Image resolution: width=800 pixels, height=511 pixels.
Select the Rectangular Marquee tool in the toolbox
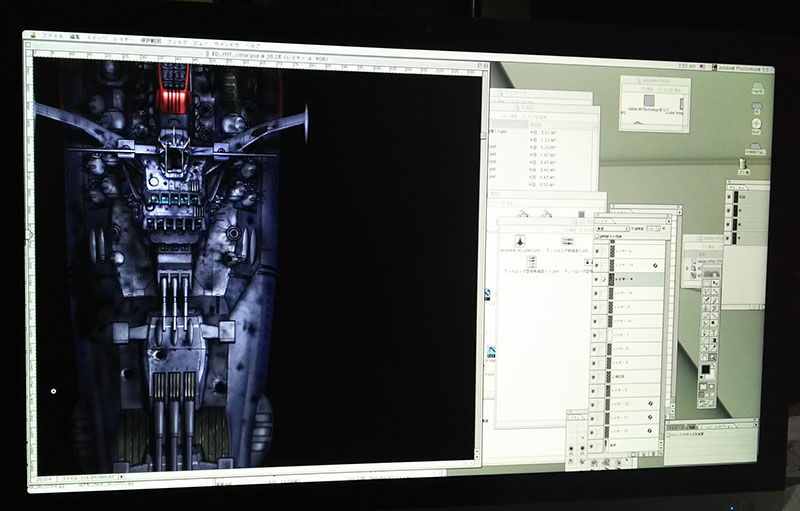point(707,283)
